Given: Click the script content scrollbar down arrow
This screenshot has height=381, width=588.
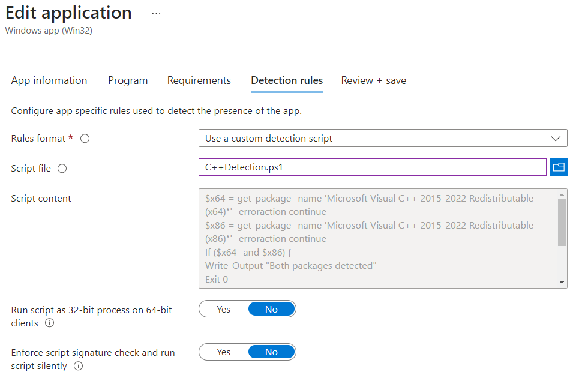Looking at the screenshot, I should [562, 283].
